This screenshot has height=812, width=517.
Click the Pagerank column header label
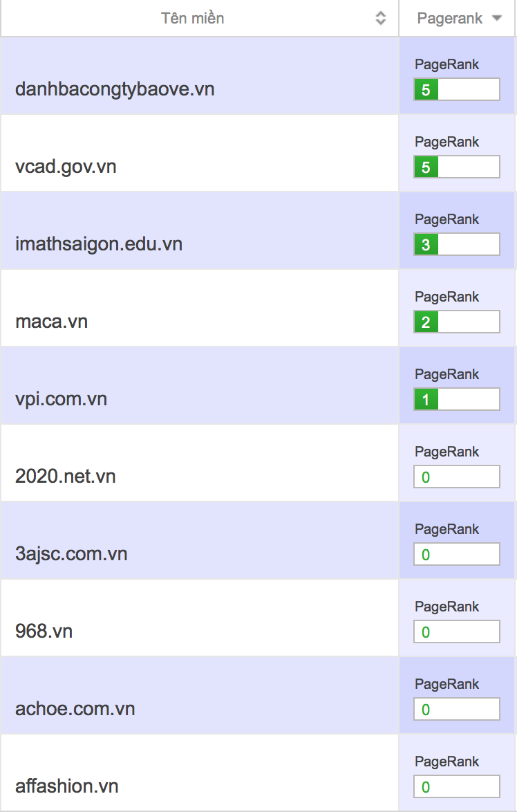[x=450, y=19]
